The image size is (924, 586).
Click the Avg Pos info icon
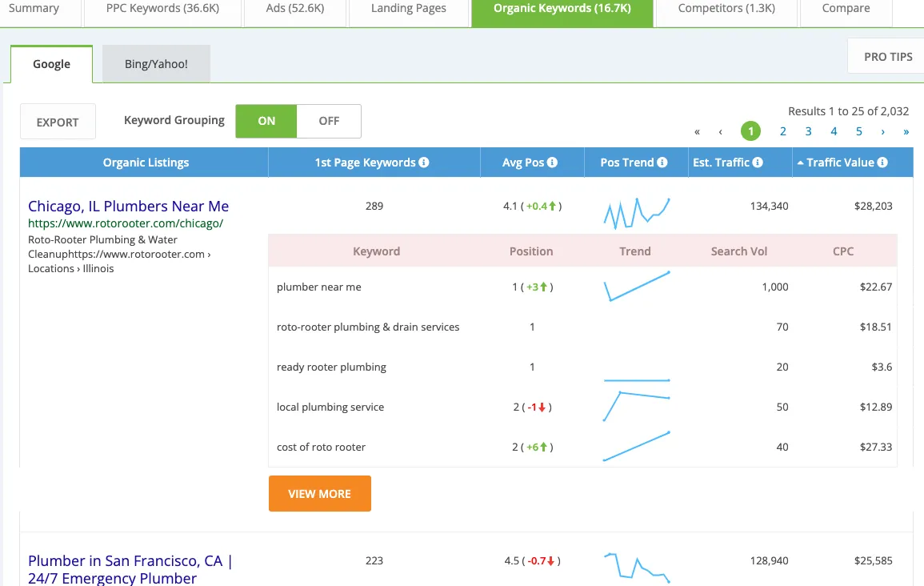[x=552, y=163]
